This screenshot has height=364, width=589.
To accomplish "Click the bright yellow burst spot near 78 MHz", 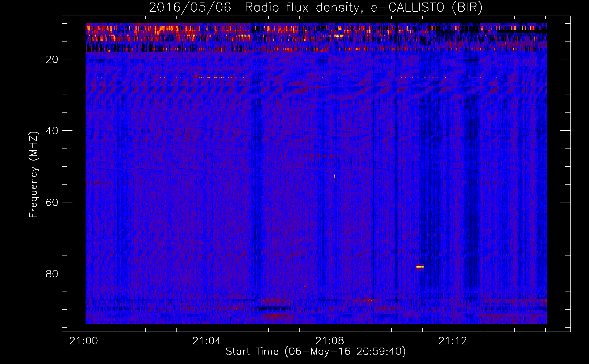I will [x=420, y=267].
